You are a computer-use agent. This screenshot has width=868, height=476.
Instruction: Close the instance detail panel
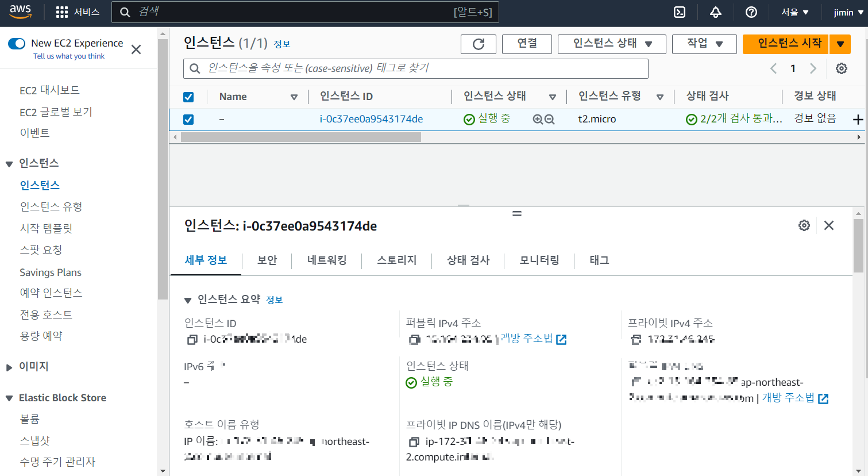(829, 225)
